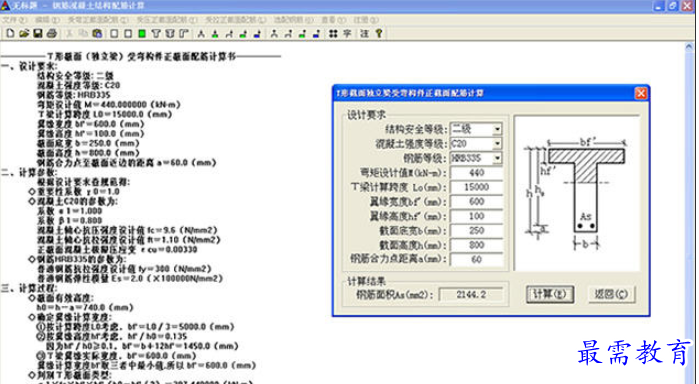Open the 编辑 menu
The width and height of the screenshot is (699, 384).
47,20
